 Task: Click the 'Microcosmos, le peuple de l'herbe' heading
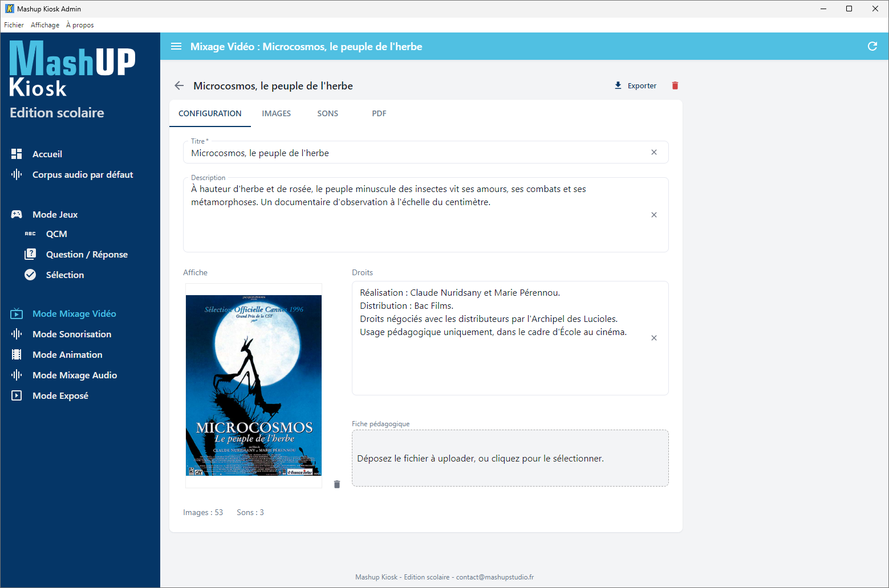click(x=273, y=86)
